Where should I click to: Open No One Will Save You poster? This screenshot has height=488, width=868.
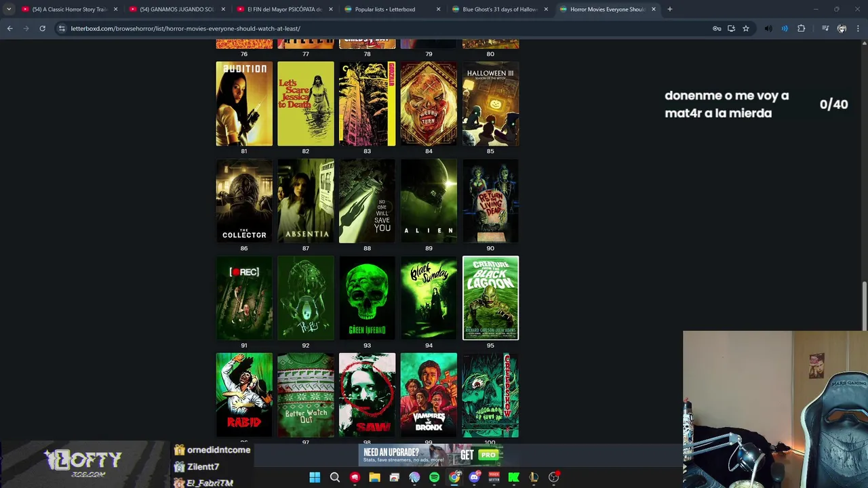coord(367,201)
